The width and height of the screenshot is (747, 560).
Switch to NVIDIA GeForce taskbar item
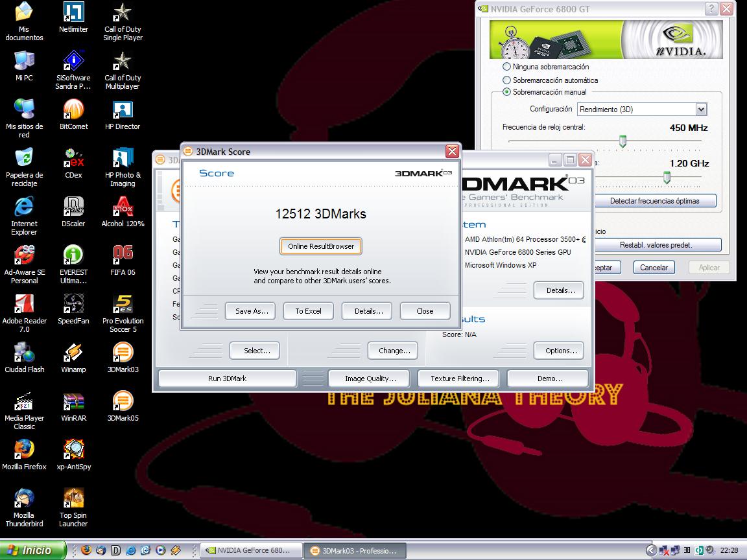tap(251, 550)
